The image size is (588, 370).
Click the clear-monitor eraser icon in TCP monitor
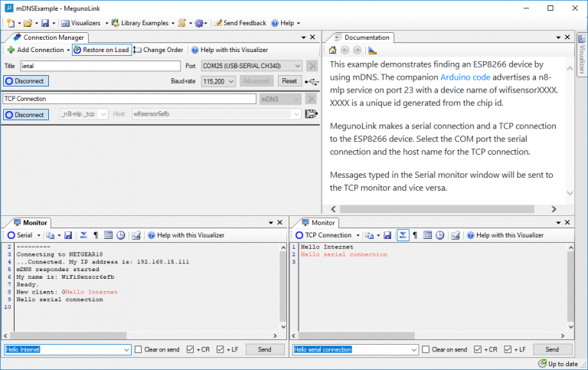tap(456, 235)
